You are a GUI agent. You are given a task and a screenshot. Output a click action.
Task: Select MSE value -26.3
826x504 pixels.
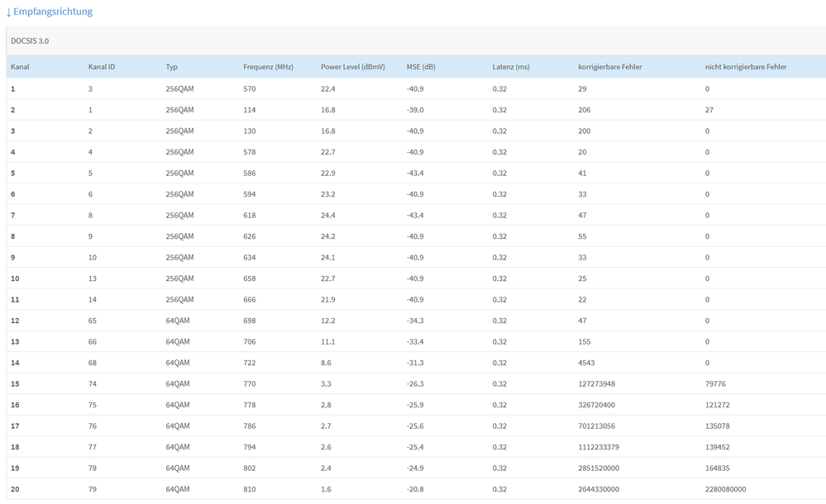click(415, 384)
